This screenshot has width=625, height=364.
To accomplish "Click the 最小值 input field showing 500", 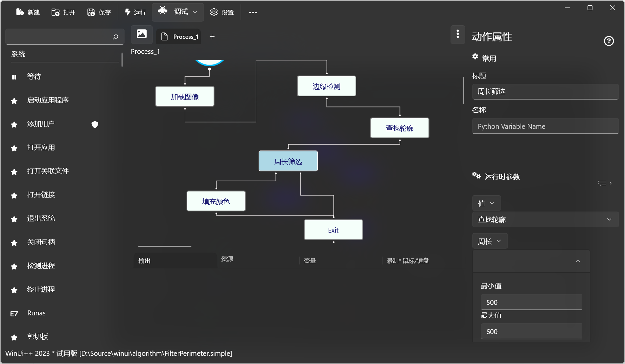I will (531, 302).
